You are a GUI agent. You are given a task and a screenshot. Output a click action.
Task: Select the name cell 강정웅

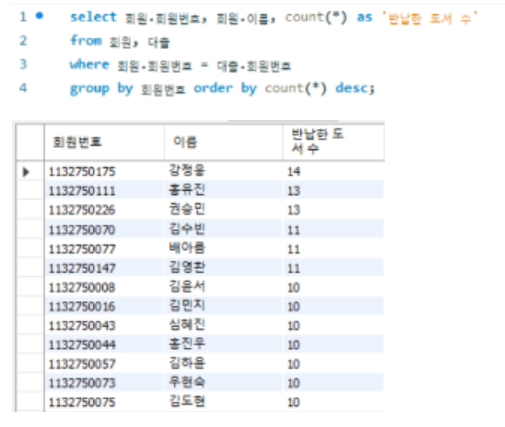point(223,172)
